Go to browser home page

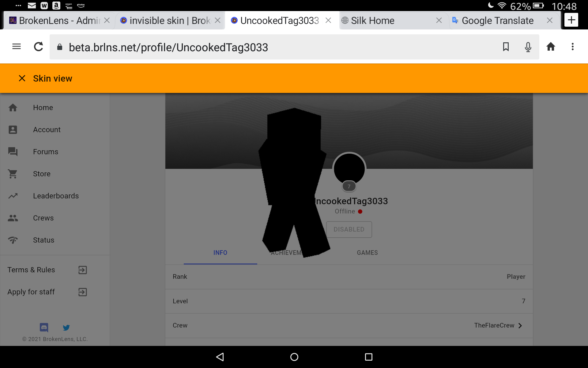click(551, 47)
